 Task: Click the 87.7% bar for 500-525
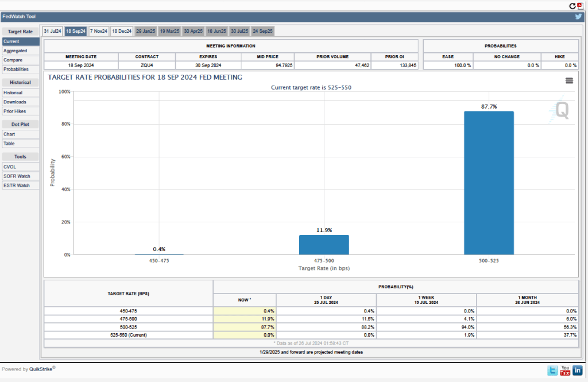click(489, 183)
